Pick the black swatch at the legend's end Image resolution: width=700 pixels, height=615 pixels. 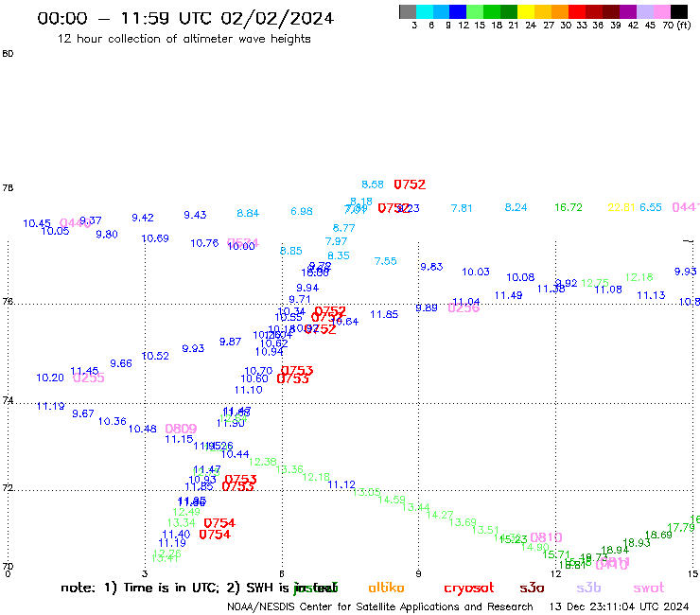coord(678,11)
